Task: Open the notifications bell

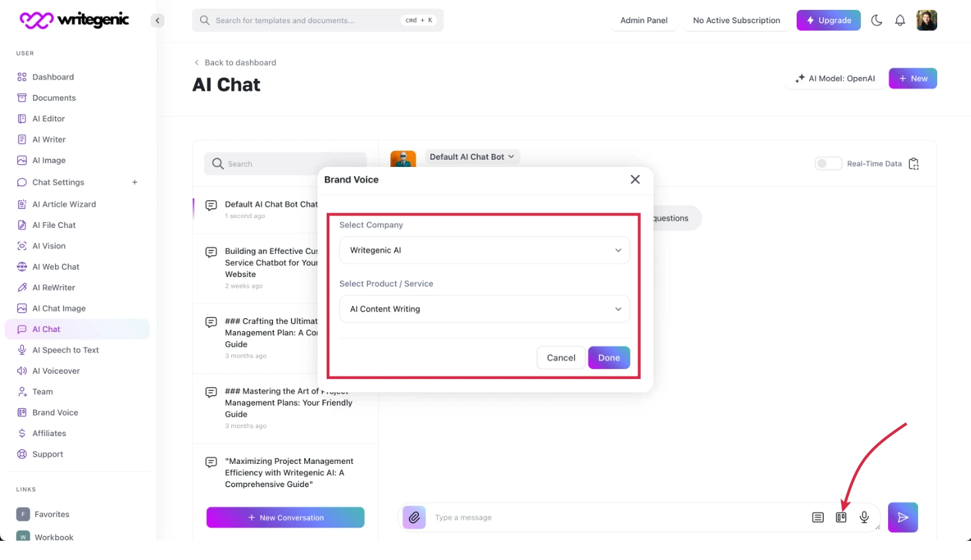Action: (x=900, y=21)
